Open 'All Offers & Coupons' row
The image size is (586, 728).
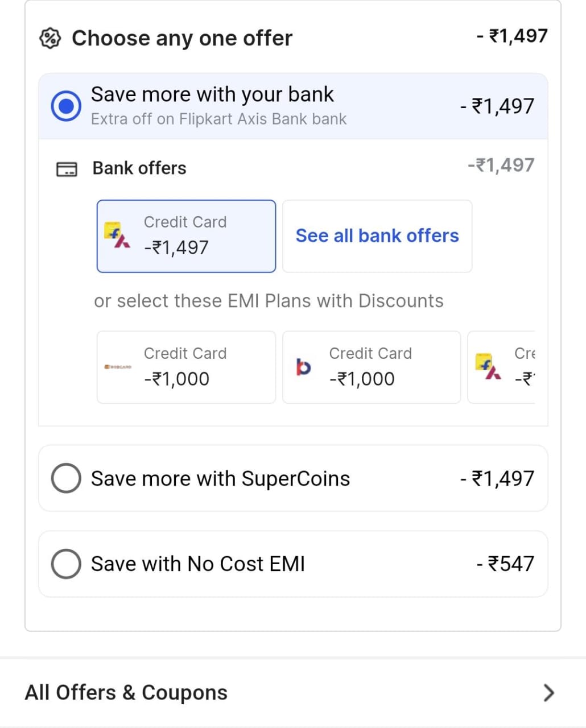(x=284, y=692)
